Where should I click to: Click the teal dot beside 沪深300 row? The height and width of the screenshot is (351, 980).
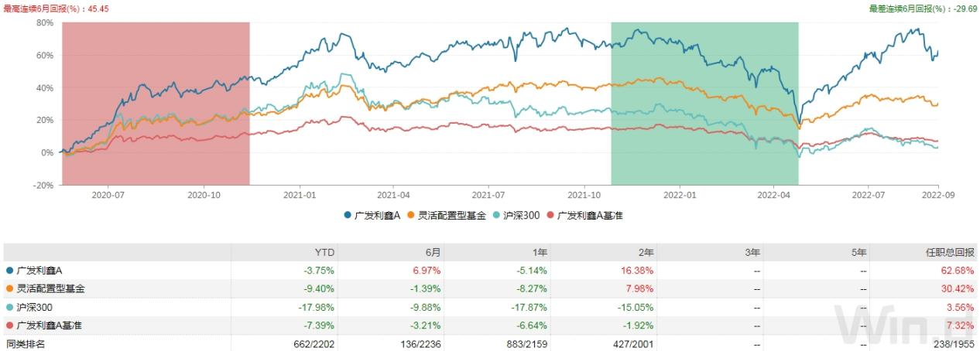click(9, 308)
